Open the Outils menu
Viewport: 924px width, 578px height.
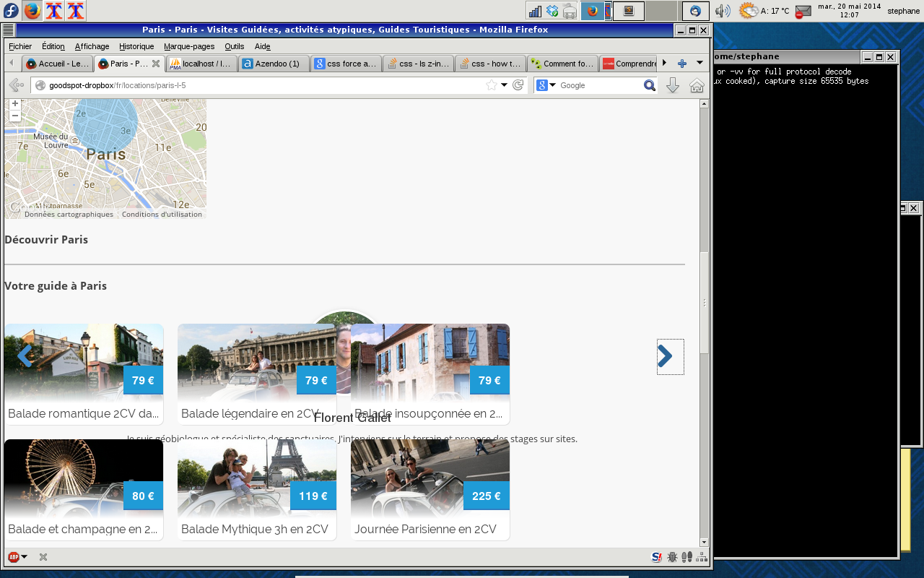click(x=235, y=46)
